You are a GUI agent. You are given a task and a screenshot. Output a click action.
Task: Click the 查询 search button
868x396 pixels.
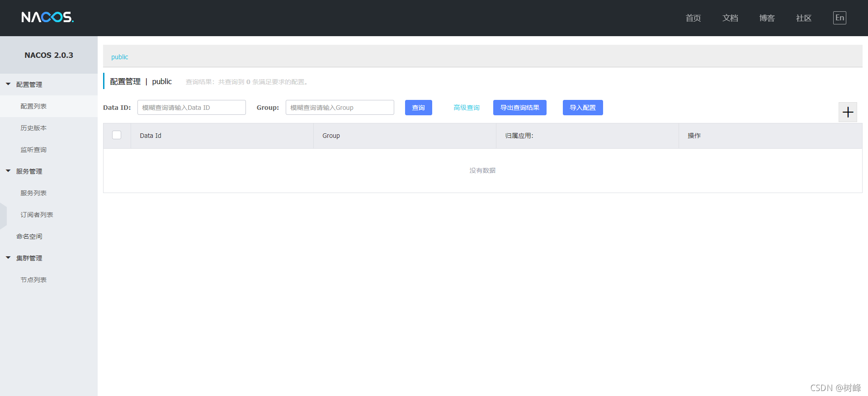click(x=419, y=108)
